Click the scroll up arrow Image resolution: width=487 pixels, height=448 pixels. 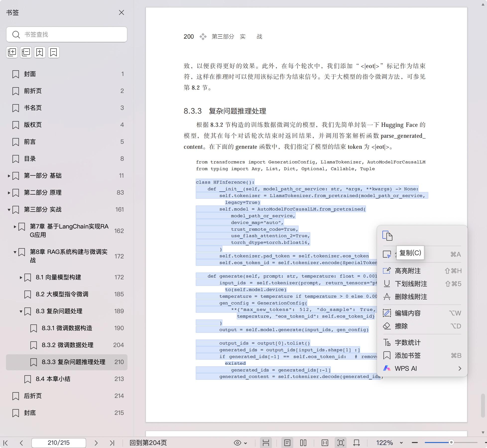tap(483, 5)
